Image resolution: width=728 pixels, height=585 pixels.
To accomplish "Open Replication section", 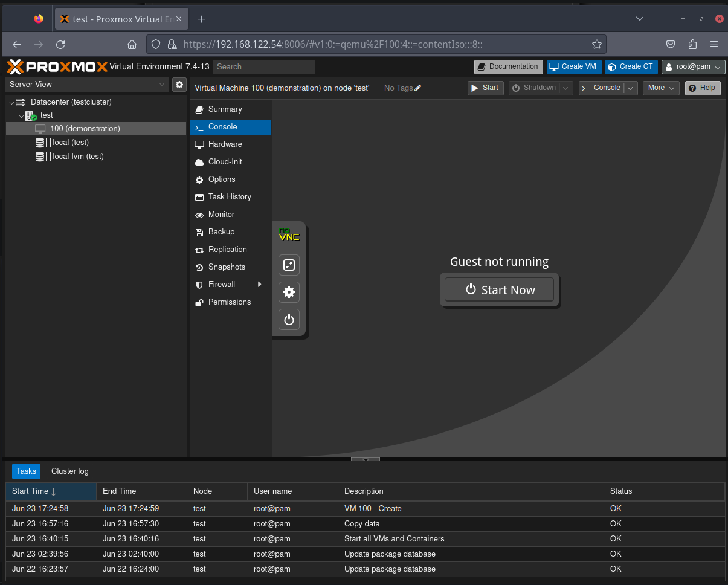I will 230,250.
